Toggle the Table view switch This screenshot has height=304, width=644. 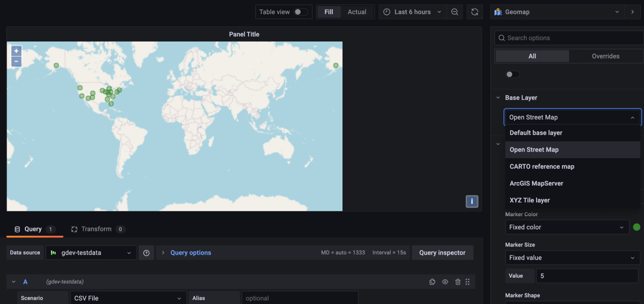301,12
